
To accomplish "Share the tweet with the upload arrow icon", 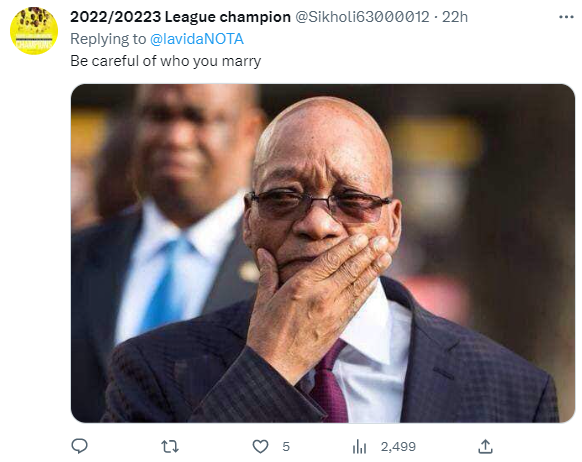I will click(x=485, y=446).
